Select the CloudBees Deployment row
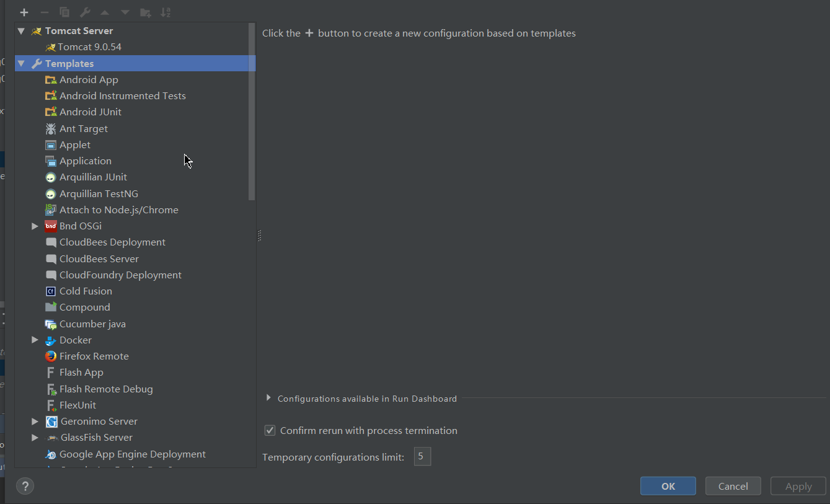Screen dimensions: 830x504 tap(135, 242)
